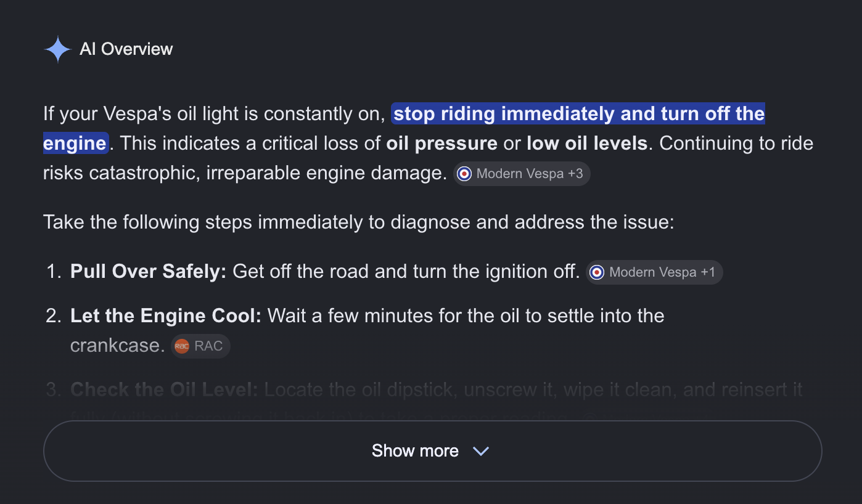Open the Modern Vespa +1 source chip
The image size is (862, 504).
[654, 272]
